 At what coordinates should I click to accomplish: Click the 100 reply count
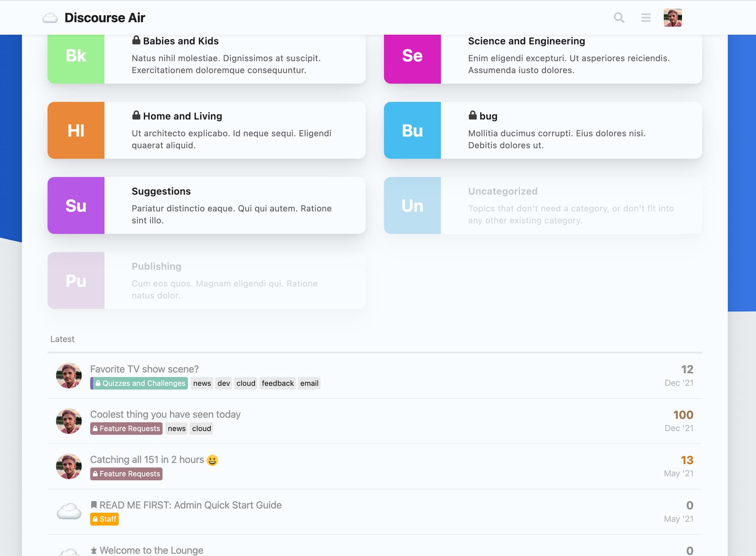coord(683,415)
